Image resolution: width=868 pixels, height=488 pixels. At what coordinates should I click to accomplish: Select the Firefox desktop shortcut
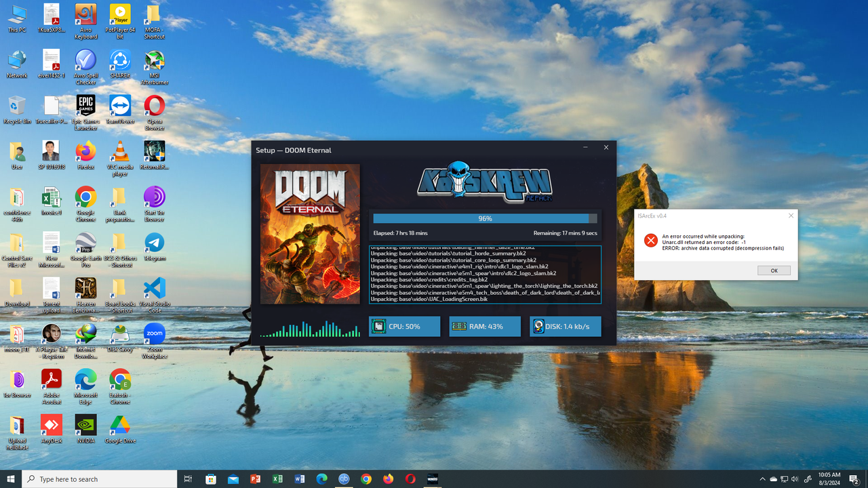click(x=85, y=156)
